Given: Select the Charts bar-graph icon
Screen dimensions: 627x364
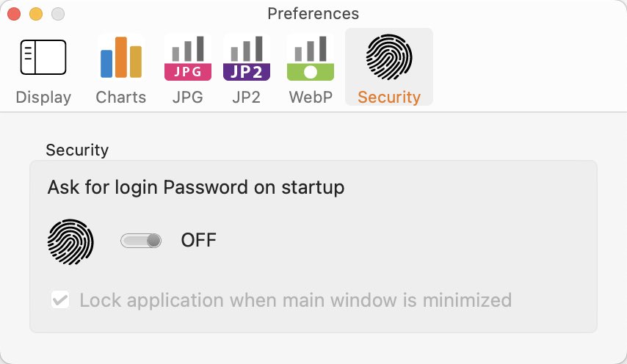Looking at the screenshot, I should click(x=120, y=57).
